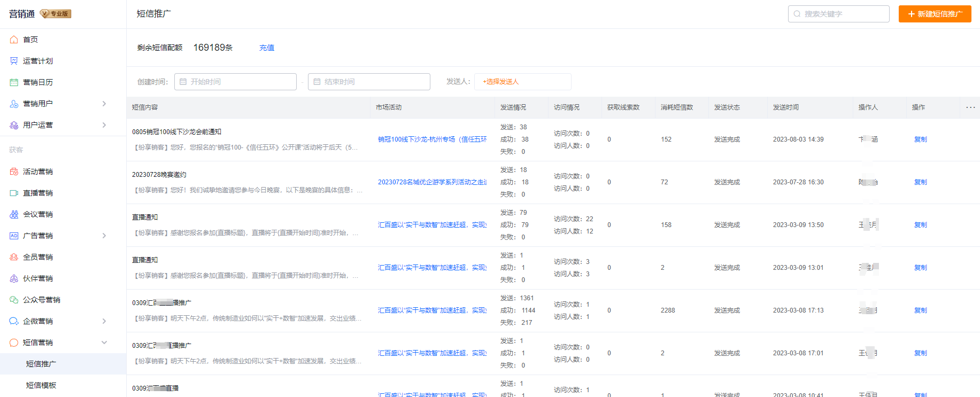Open 20230728名城优企游学系列活动 activity link
The width and height of the screenshot is (980, 397).
coord(432,182)
